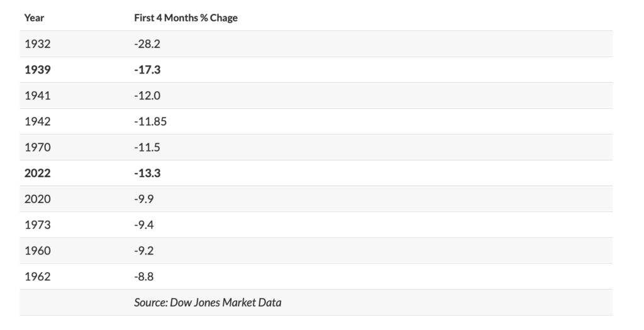
Task: Select the bold 2022 year cell
Action: 38,173
